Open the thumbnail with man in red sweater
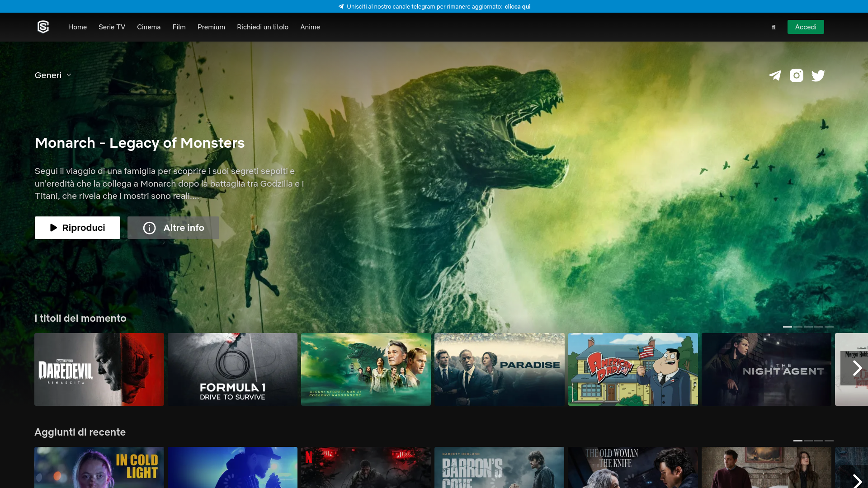The image size is (868, 488). (x=766, y=468)
